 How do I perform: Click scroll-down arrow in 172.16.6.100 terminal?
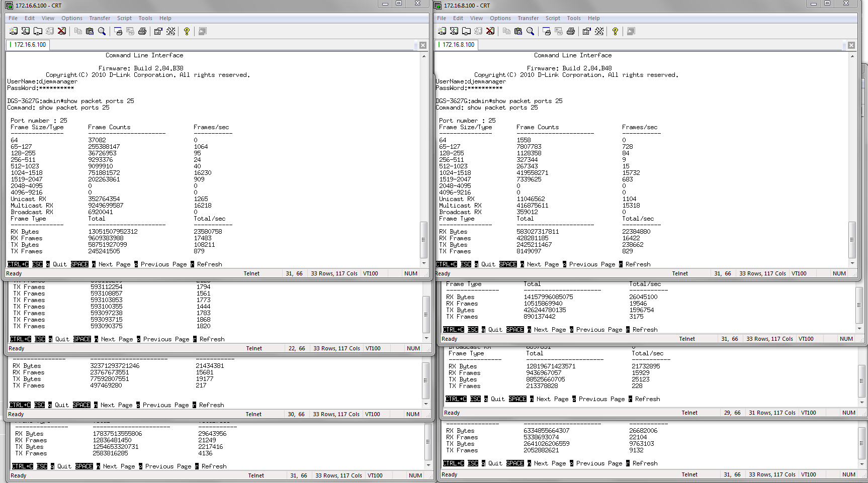click(424, 263)
